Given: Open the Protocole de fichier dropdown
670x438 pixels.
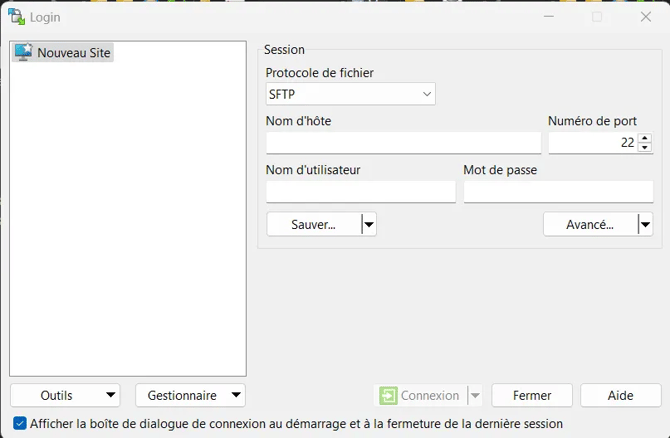Looking at the screenshot, I should coord(350,95).
